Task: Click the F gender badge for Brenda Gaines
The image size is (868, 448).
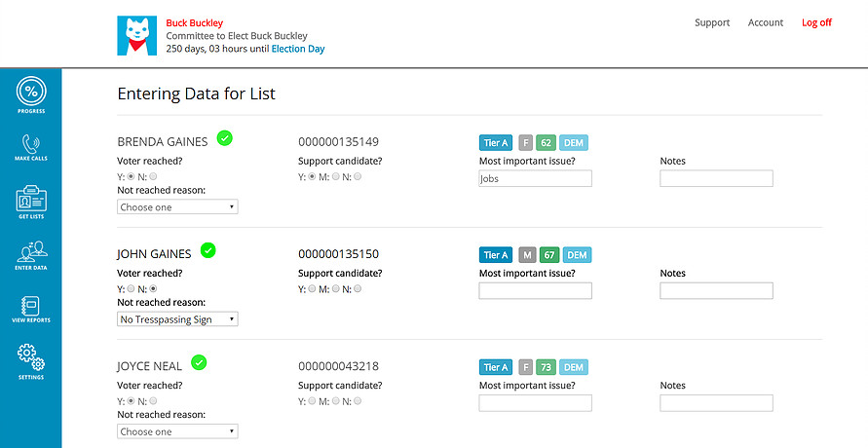Action: tap(526, 143)
